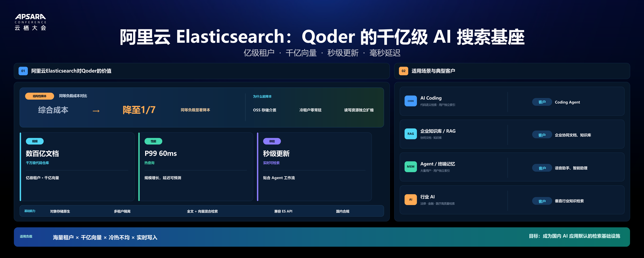Click the gray subtitle "协同文档 · 知识库"

point(431,138)
